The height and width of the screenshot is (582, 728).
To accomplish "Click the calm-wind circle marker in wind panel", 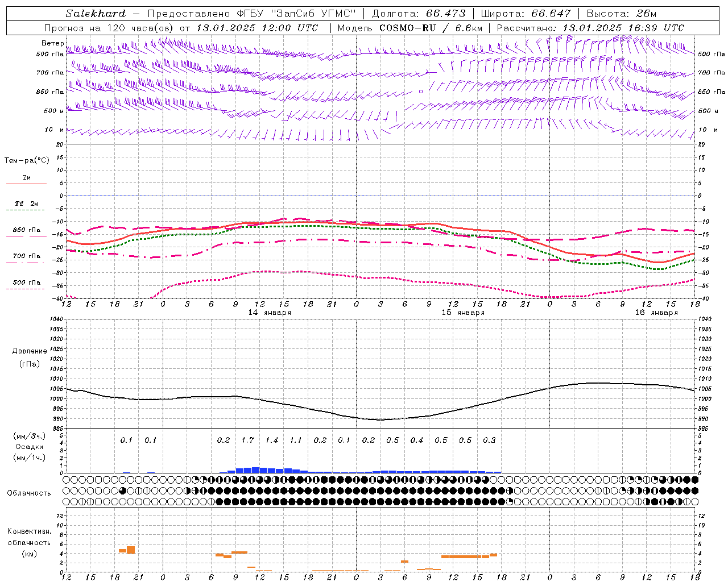I will tap(421, 91).
